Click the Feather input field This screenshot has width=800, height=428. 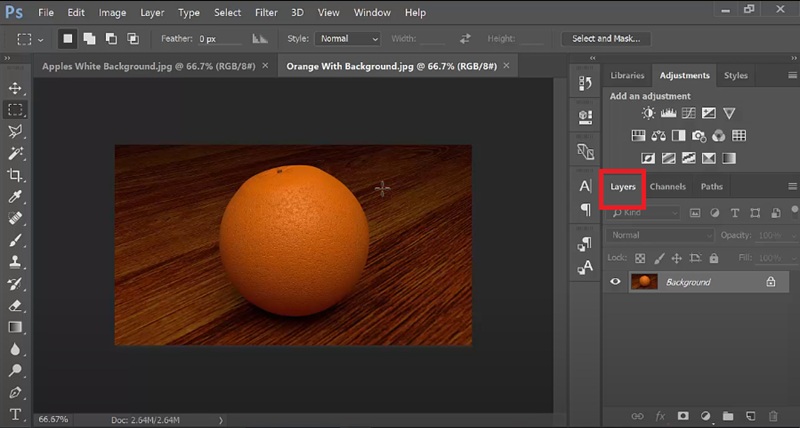tap(220, 39)
